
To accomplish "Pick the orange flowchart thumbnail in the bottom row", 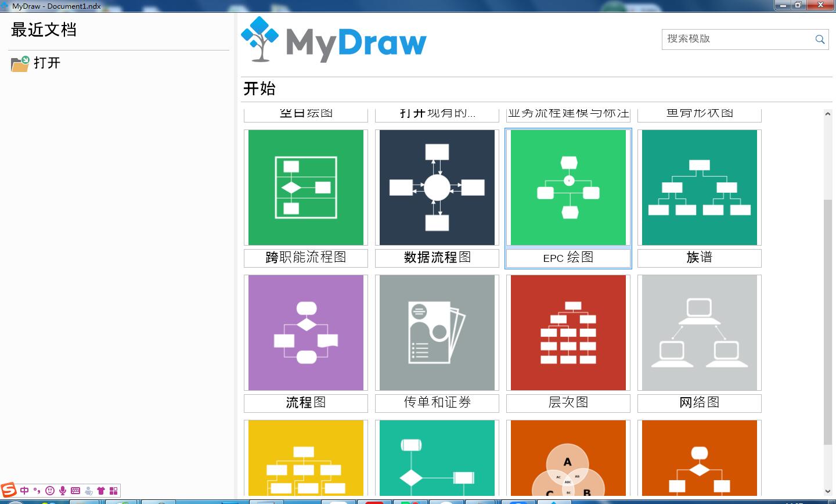I will tap(700, 458).
